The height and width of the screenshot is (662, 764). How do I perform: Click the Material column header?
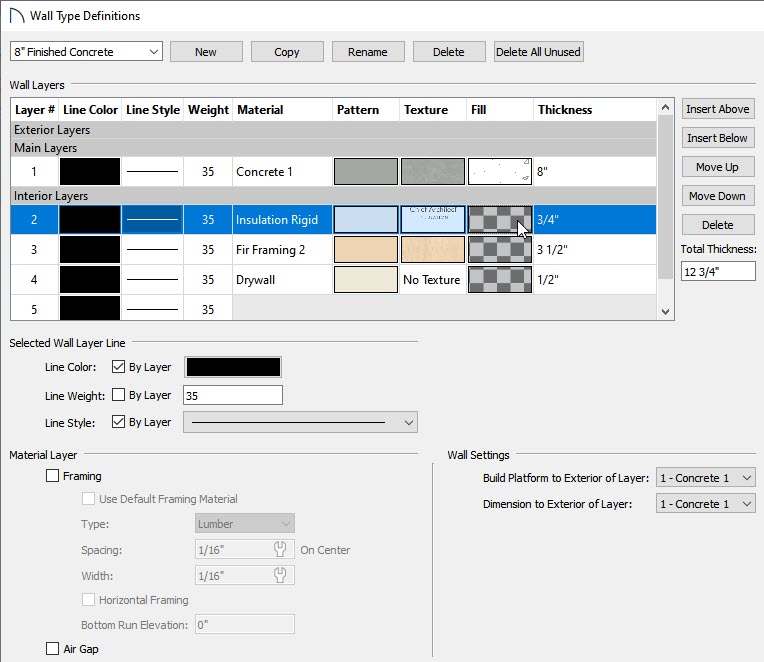coord(282,110)
